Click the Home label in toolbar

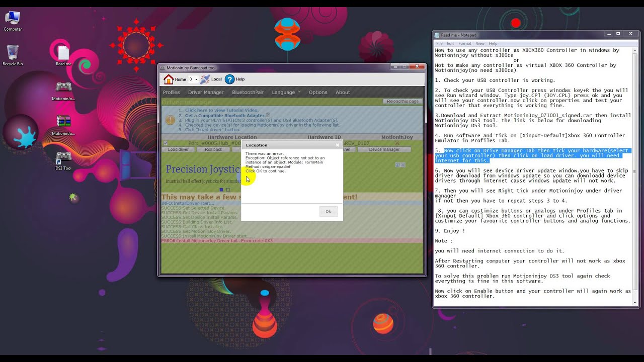tap(181, 79)
